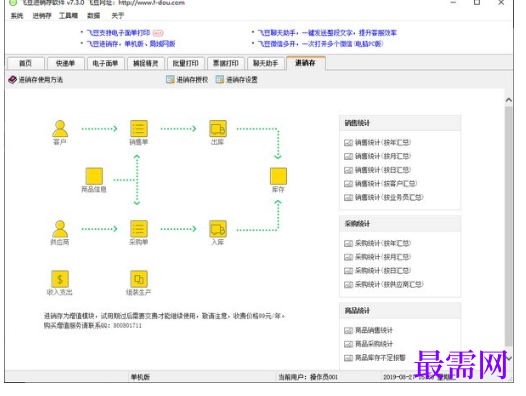526x396 pixels.
Task: Open chart icon for 采购统计(按日汇总)
Action: click(x=349, y=271)
